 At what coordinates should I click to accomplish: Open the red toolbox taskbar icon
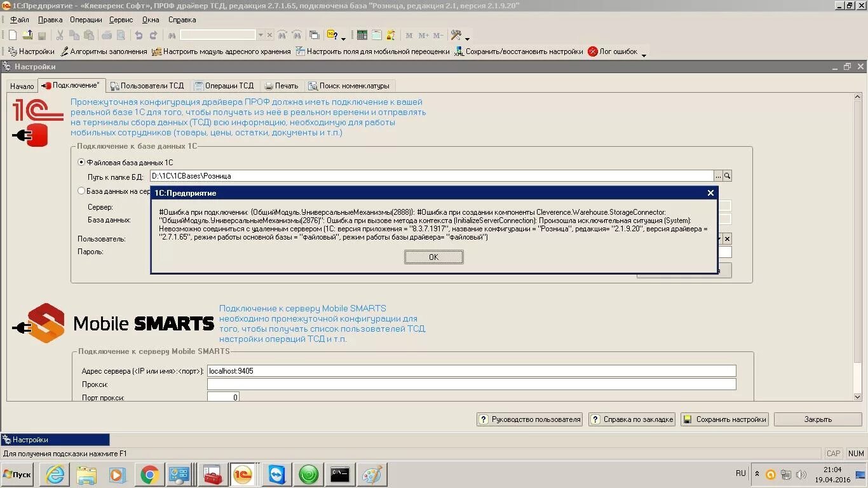point(213,475)
